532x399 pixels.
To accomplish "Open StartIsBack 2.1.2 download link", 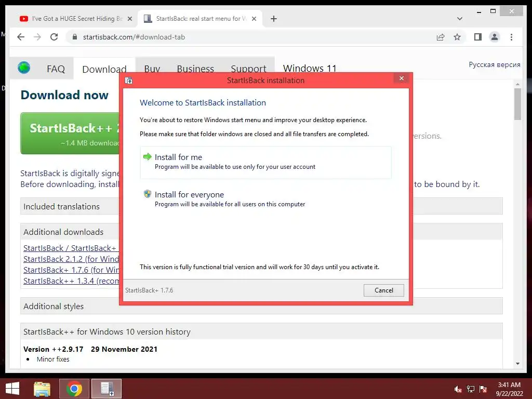I will [x=71, y=259].
